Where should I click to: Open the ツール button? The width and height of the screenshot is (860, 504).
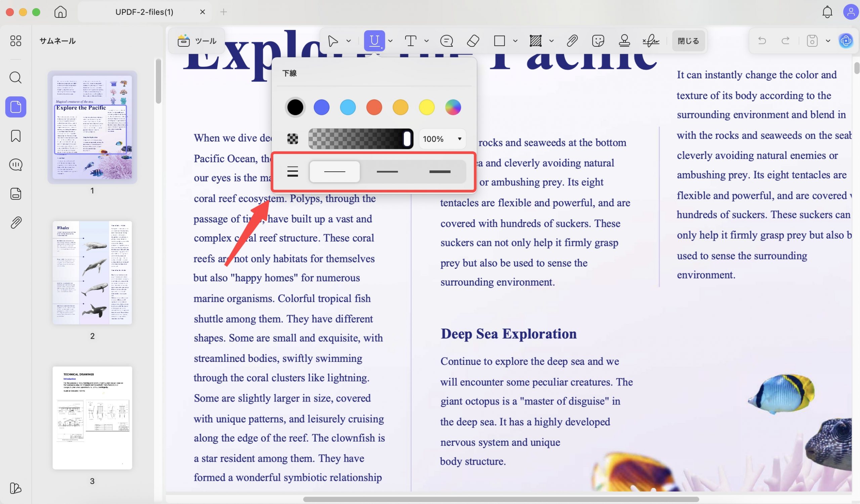197,41
